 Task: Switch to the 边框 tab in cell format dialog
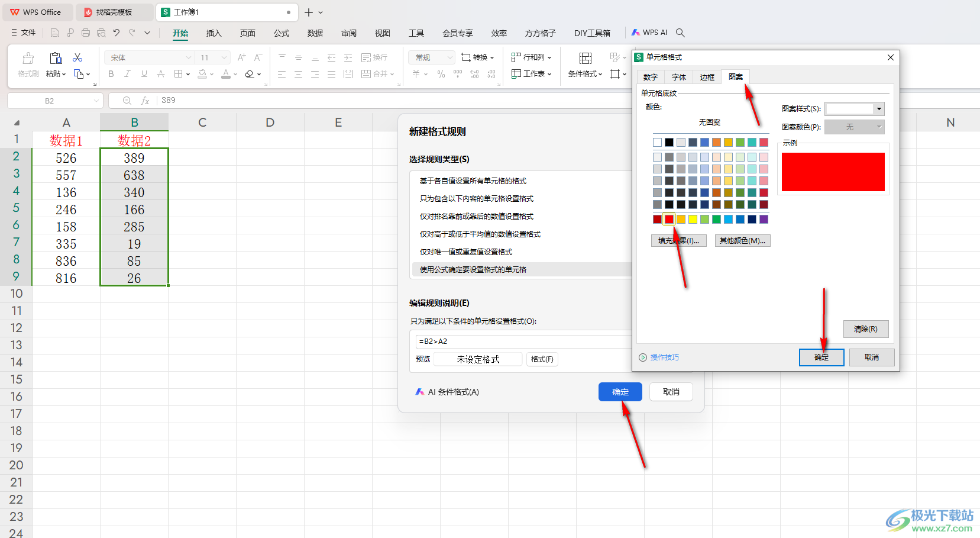tap(707, 77)
